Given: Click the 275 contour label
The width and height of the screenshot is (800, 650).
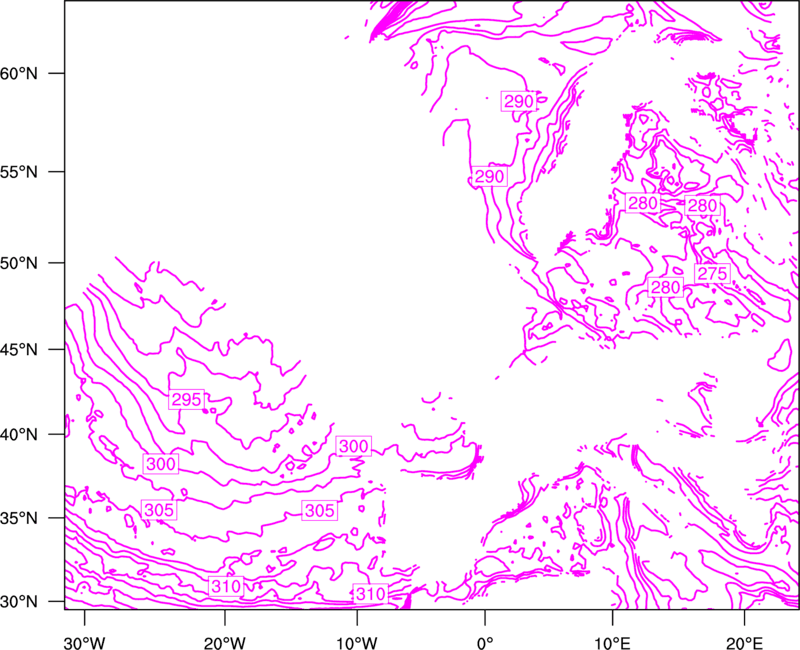Looking at the screenshot, I should pyautogui.click(x=712, y=274).
